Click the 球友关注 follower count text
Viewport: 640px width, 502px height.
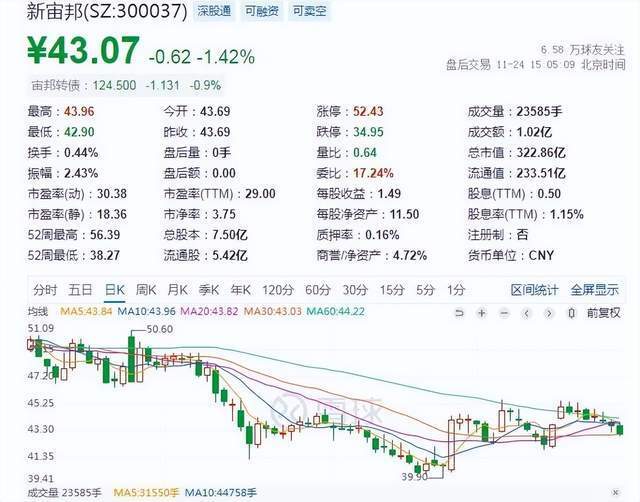tap(582, 50)
